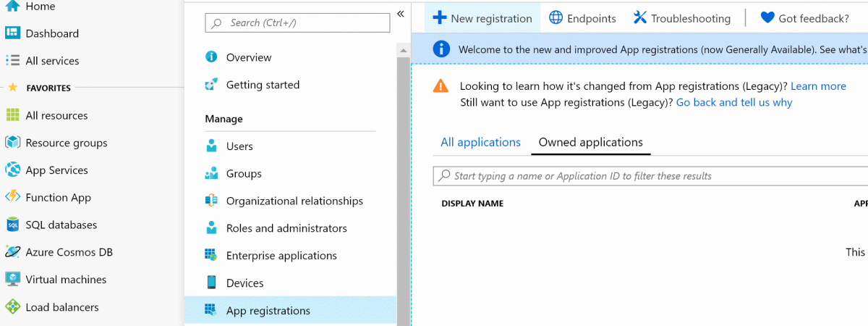868x326 pixels.
Task: Click the Resource groups cube icon
Action: click(x=12, y=143)
